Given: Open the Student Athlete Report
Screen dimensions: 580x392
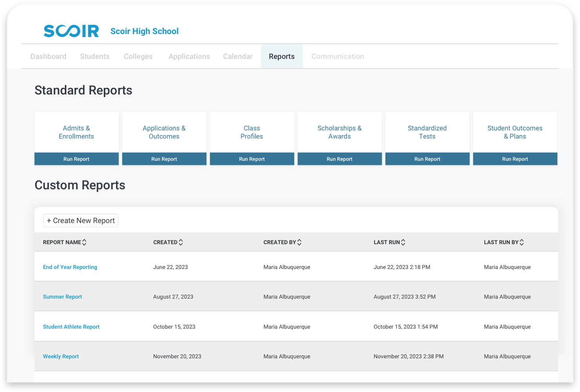Looking at the screenshot, I should click(71, 327).
